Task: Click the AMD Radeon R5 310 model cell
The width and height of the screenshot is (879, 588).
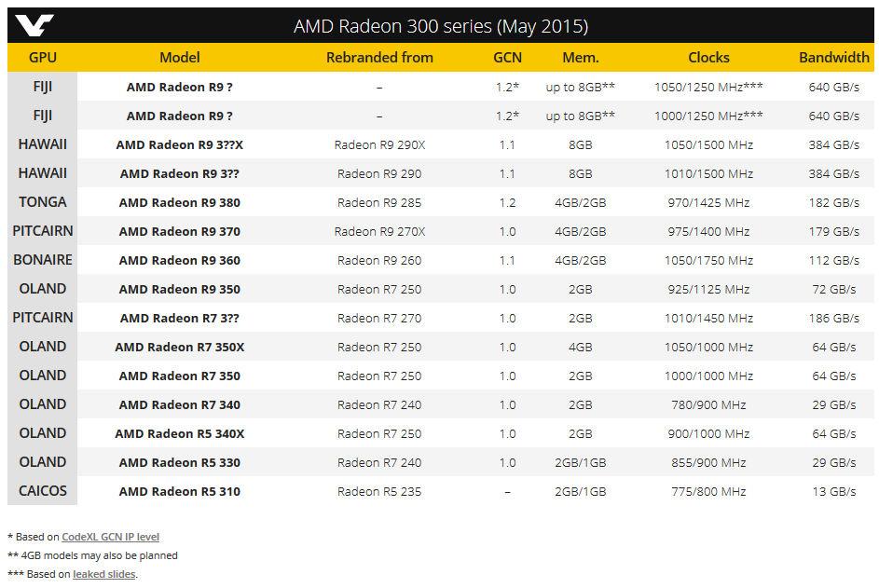Action: (x=179, y=492)
